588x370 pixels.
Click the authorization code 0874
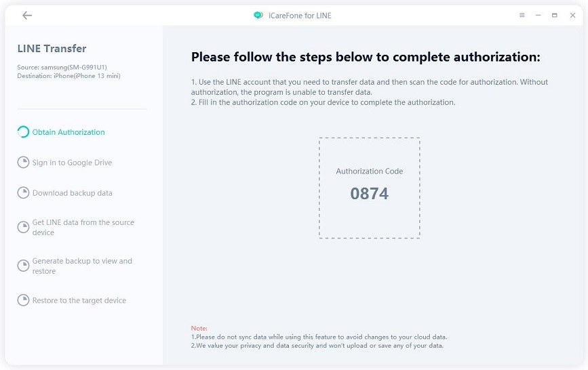369,194
